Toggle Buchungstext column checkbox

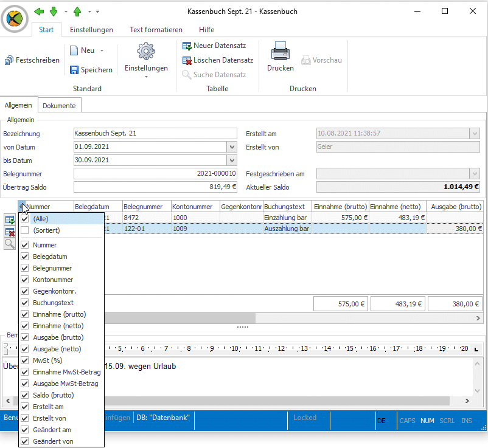(x=25, y=303)
